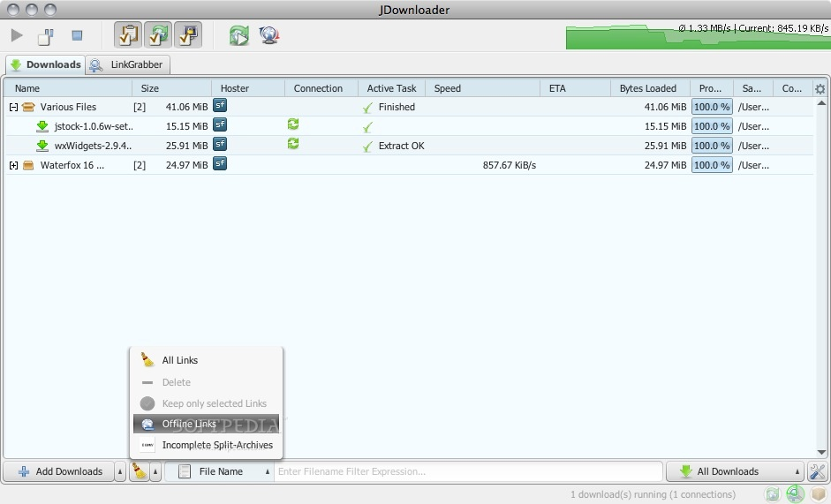Click the green refresh status bar icon
This screenshot has height=504, width=831.
(774, 494)
